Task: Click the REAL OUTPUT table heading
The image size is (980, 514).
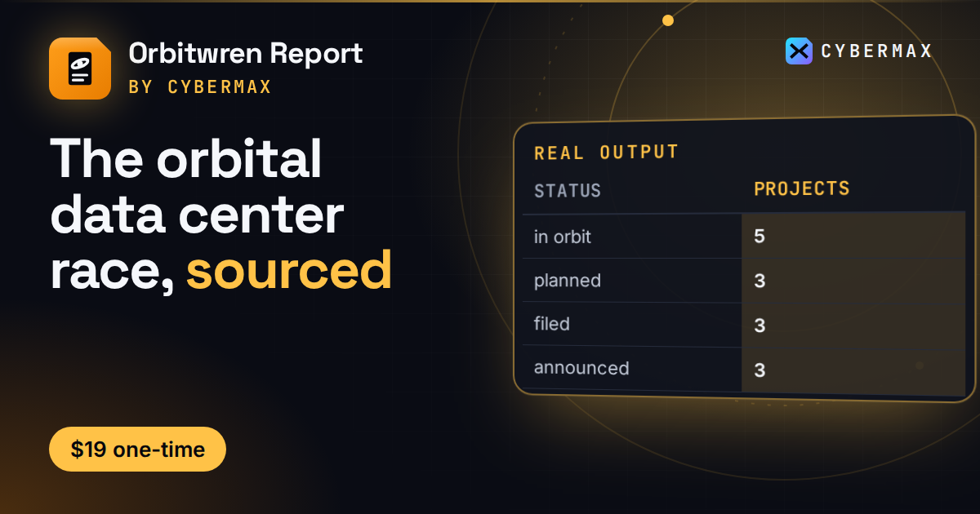Action: (x=606, y=153)
